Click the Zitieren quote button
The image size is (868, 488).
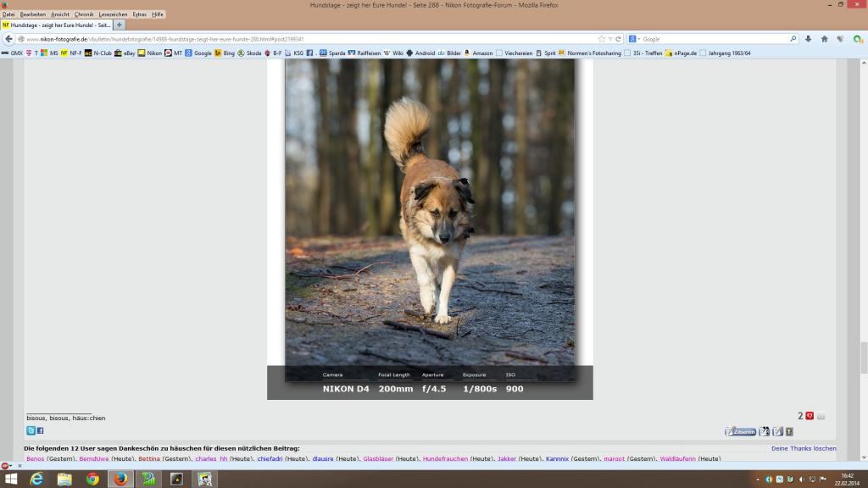point(741,431)
